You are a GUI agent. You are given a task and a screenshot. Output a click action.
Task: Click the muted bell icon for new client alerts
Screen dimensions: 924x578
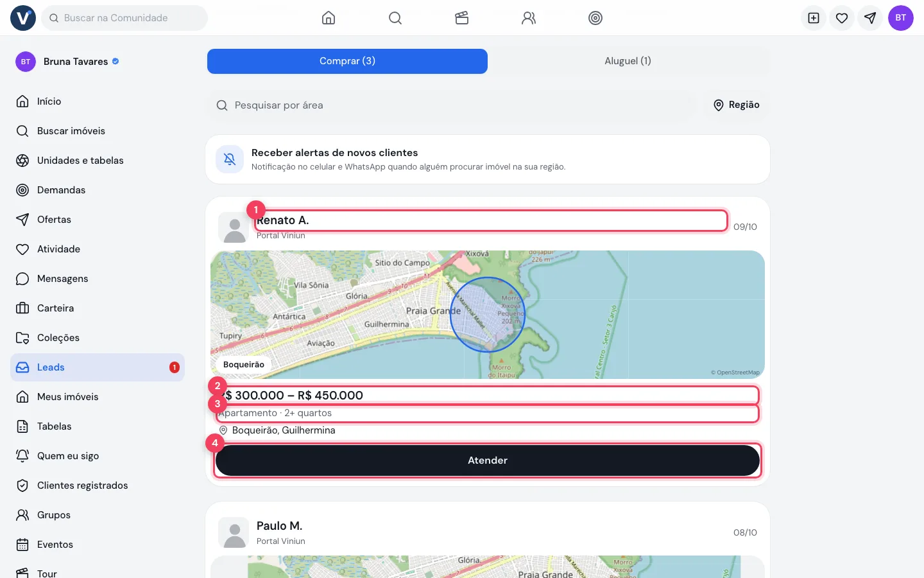pyautogui.click(x=230, y=159)
